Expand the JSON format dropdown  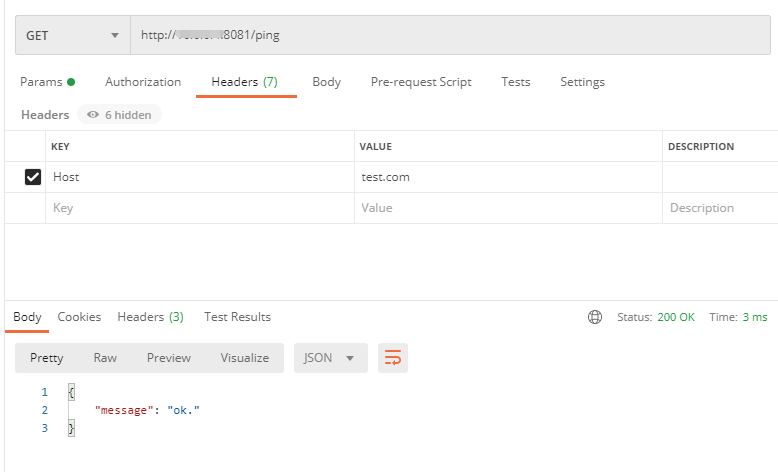click(x=330, y=358)
